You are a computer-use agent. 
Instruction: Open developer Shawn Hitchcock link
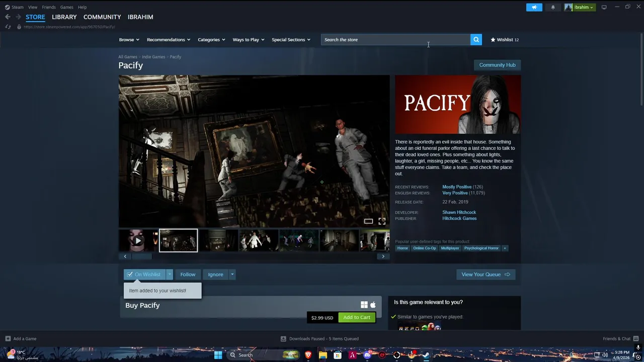pyautogui.click(x=459, y=212)
